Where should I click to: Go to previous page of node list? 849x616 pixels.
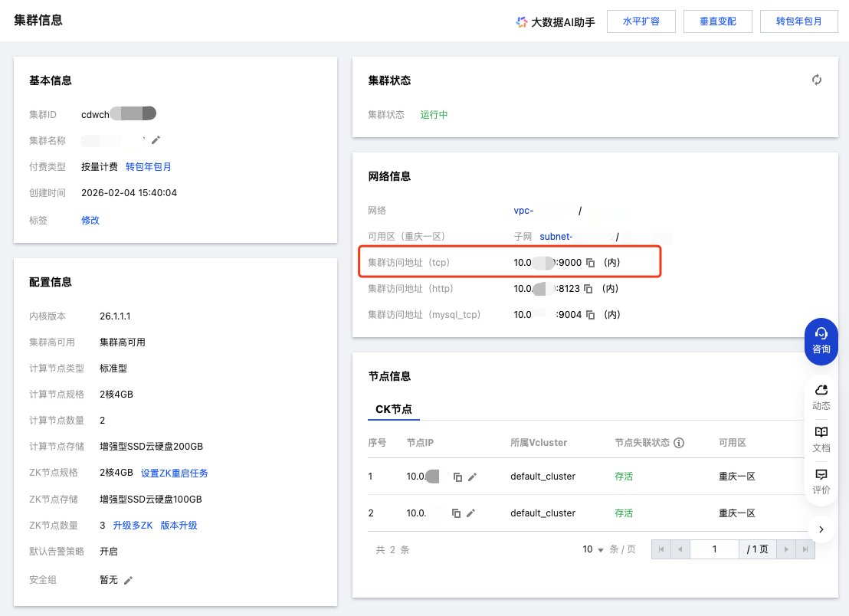pos(680,549)
